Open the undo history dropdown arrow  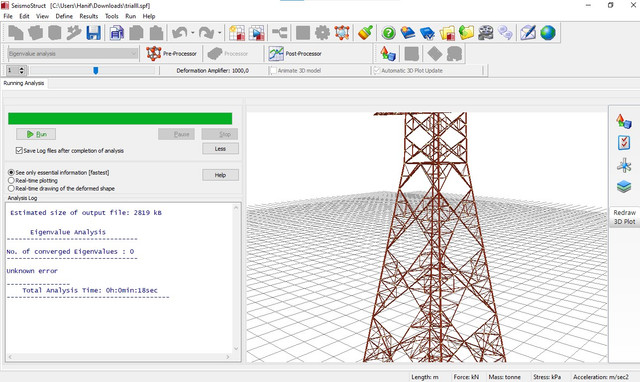pyautogui.click(x=193, y=33)
